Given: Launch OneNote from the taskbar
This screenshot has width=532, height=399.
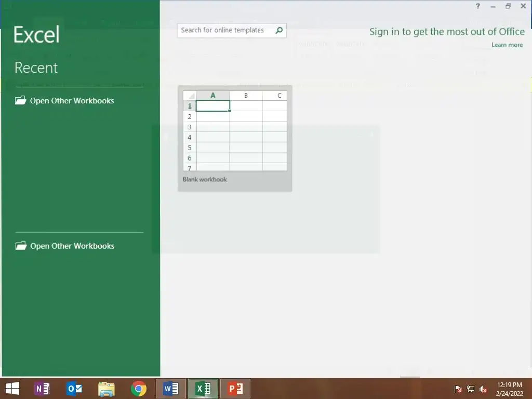Looking at the screenshot, I should 42,389.
